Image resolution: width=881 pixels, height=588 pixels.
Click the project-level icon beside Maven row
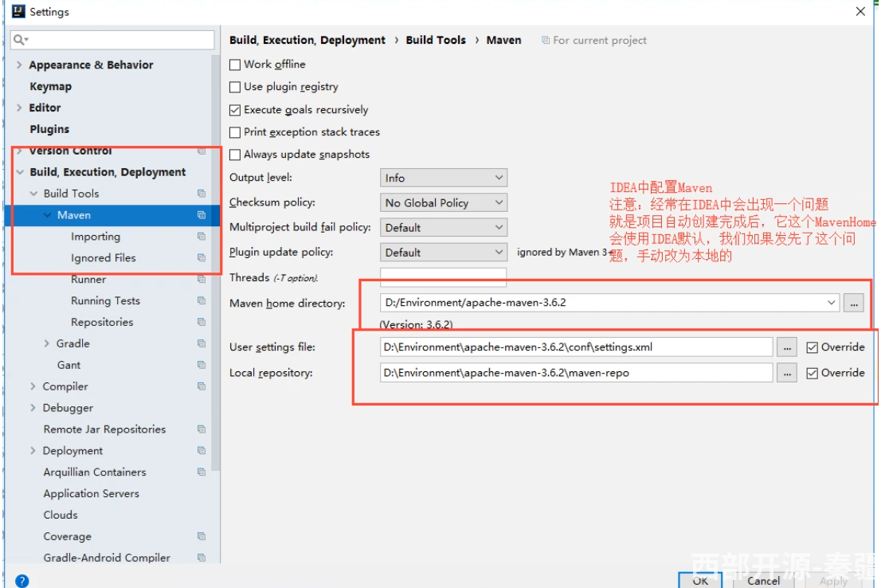(x=202, y=215)
